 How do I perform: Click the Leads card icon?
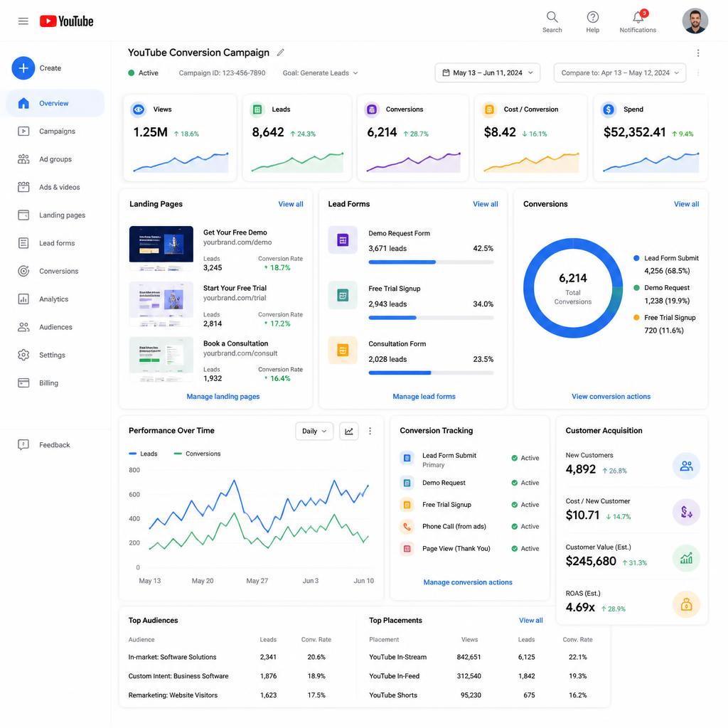tap(257, 109)
